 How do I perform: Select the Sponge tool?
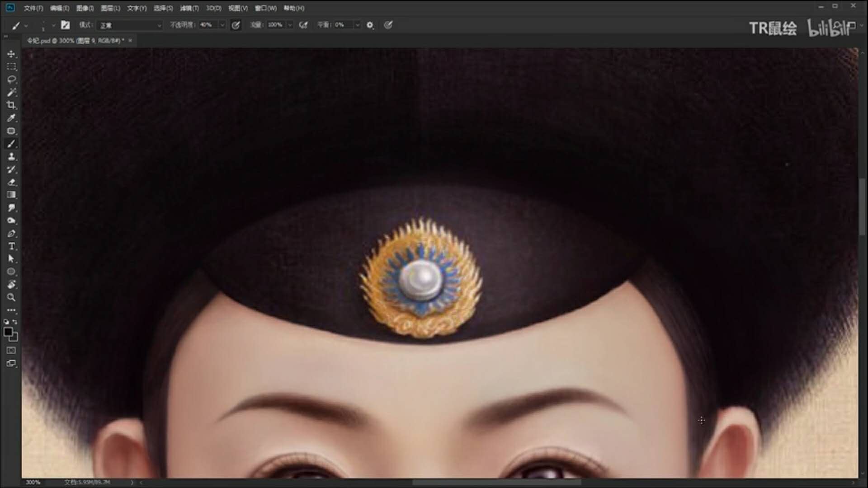point(11,221)
